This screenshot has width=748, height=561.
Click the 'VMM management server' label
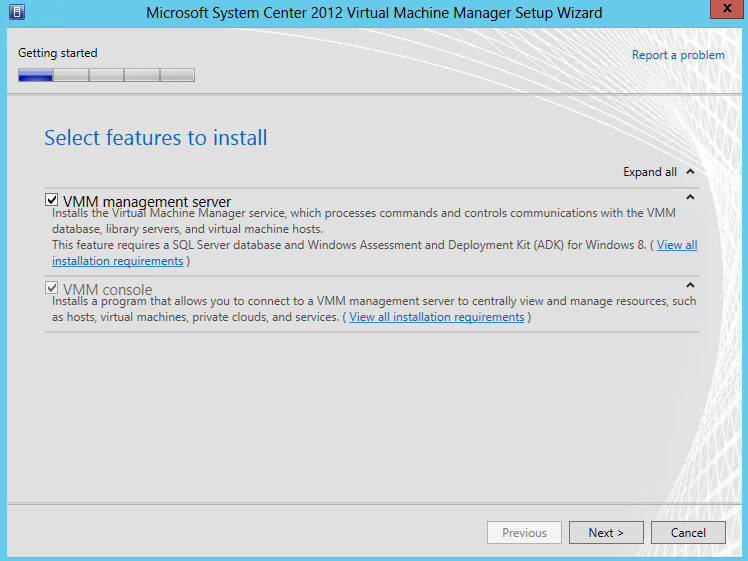[147, 201]
